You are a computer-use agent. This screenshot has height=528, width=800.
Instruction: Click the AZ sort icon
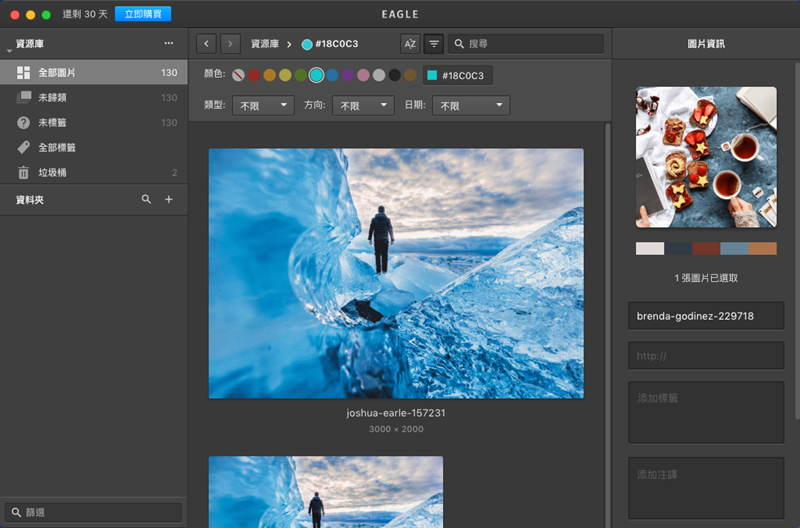(409, 44)
